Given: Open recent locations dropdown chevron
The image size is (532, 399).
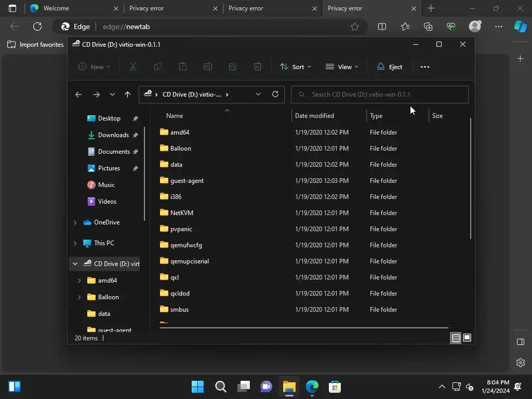Looking at the screenshot, I should click(x=112, y=95).
